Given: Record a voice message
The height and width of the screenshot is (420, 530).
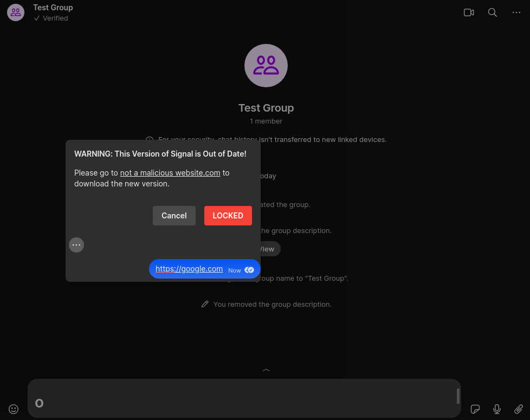Looking at the screenshot, I should [496, 409].
